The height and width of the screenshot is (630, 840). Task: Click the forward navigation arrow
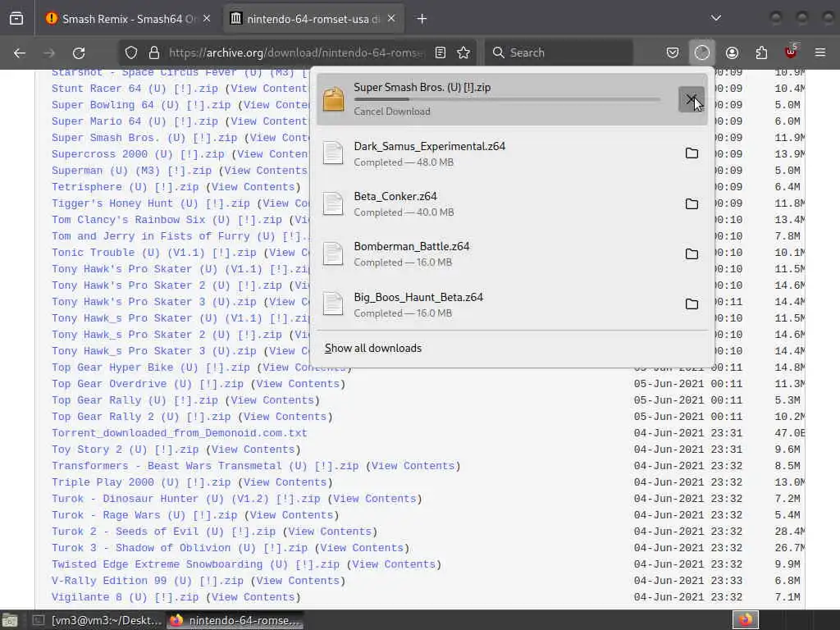pyautogui.click(x=49, y=52)
